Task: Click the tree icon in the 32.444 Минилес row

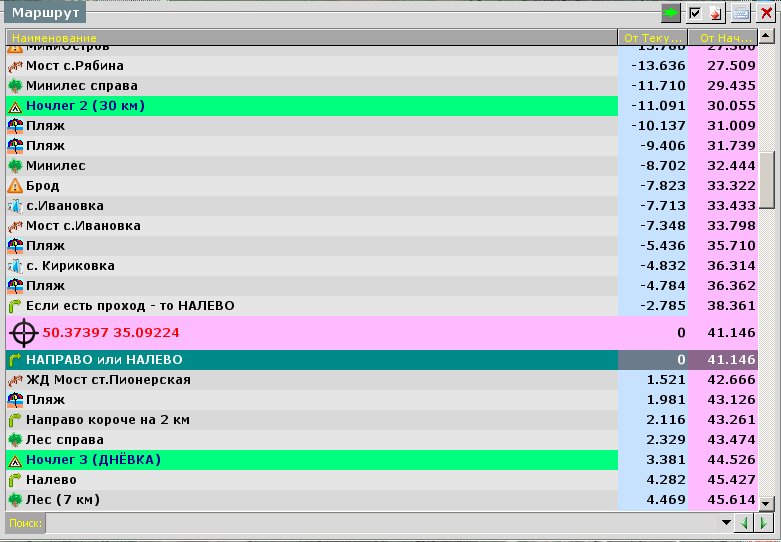Action: (15, 166)
